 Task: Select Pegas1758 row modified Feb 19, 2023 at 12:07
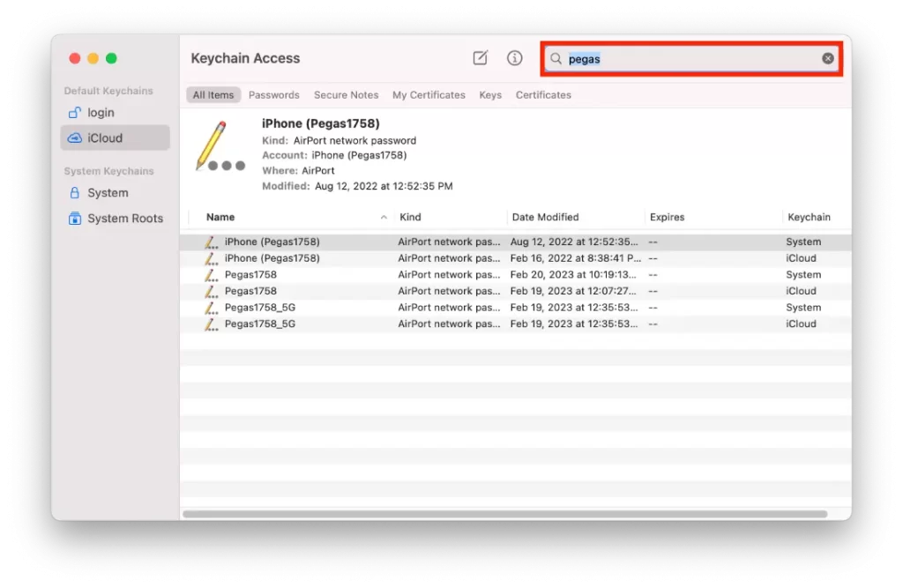coord(515,292)
